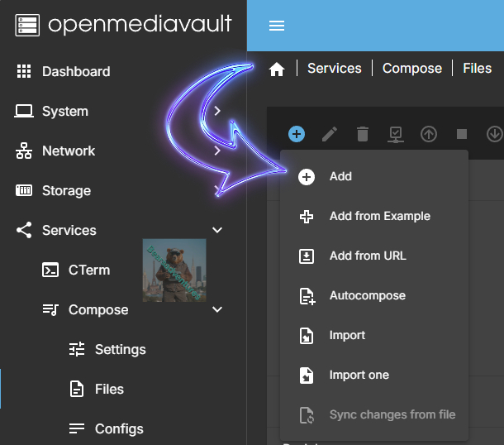
Task: Open the Dashboard page from sidebar
Action: (75, 72)
